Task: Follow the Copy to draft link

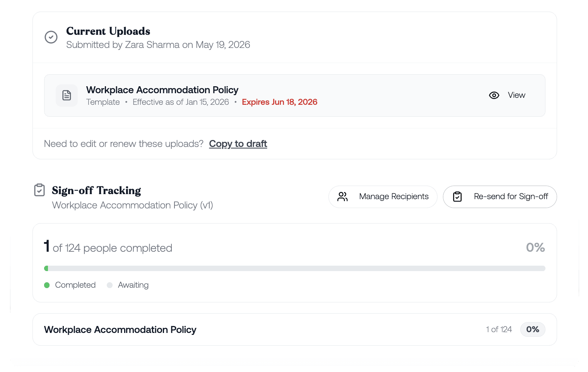Action: coord(238,144)
